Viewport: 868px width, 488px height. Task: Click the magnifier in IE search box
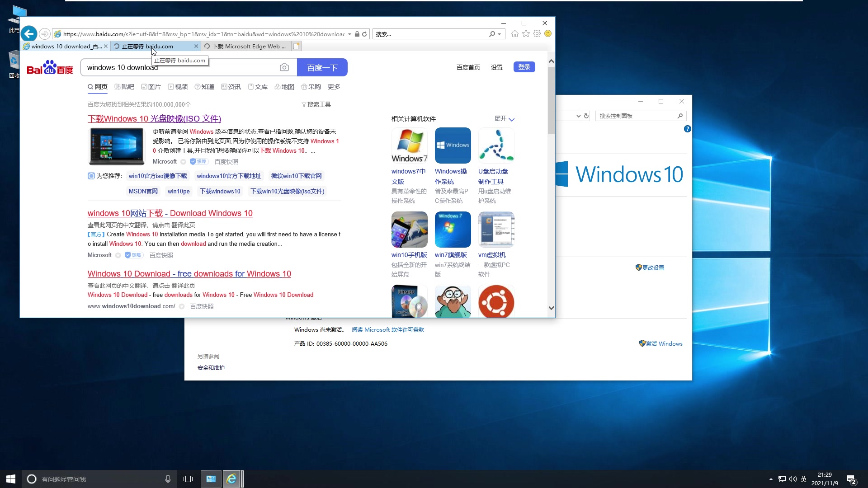click(492, 34)
